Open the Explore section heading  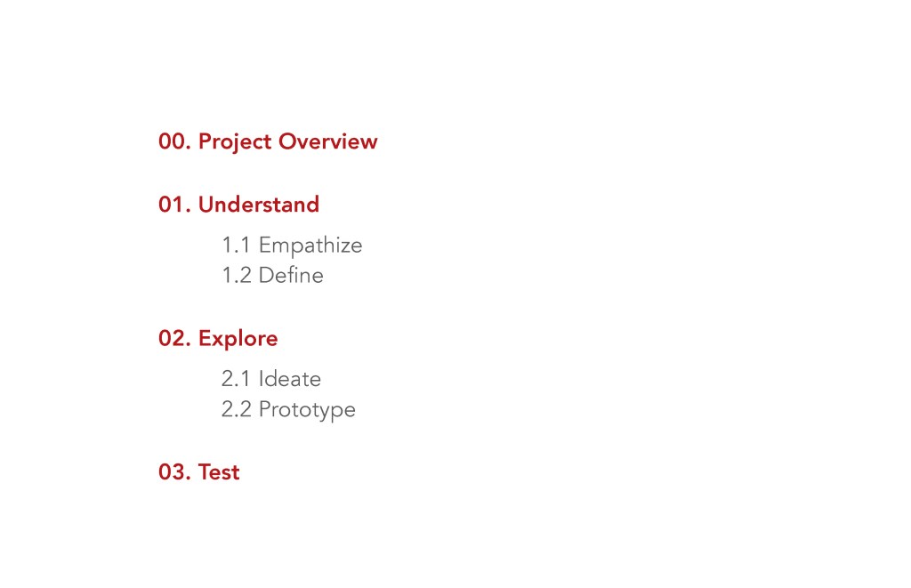[x=238, y=339]
